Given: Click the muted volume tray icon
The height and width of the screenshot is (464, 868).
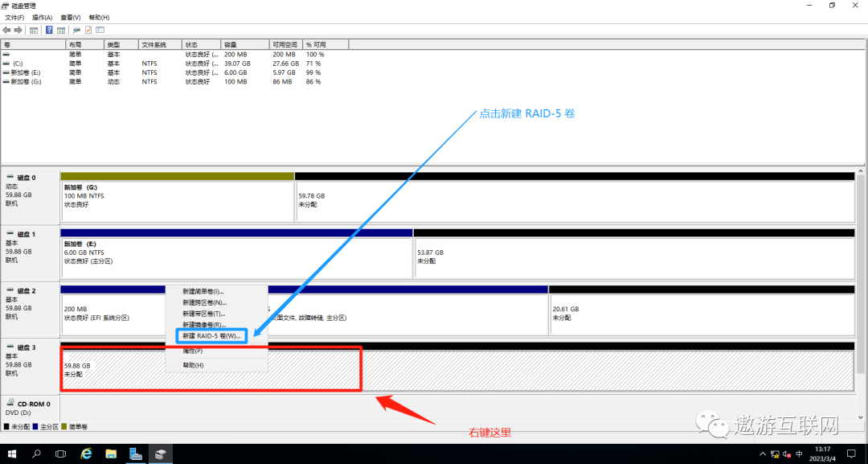Looking at the screenshot, I should 787,454.
